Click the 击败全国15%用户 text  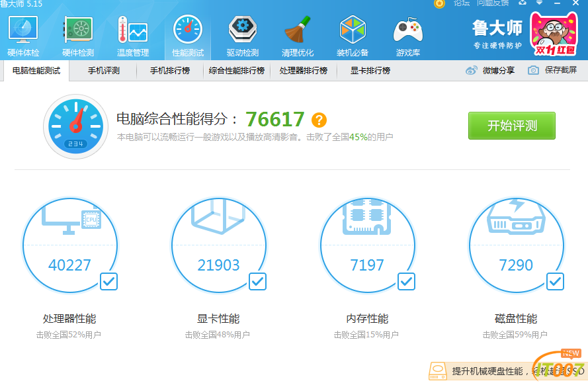point(366,335)
